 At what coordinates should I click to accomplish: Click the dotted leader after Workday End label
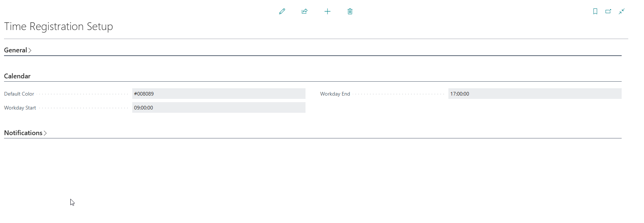(399, 94)
